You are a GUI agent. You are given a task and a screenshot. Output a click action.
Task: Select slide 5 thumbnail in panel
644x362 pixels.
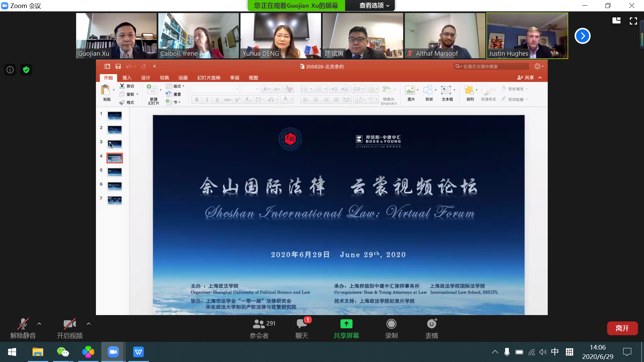(x=115, y=172)
